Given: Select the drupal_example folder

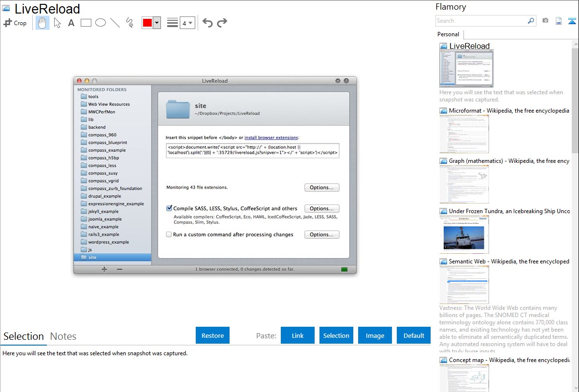Looking at the screenshot, I should coord(113,196).
